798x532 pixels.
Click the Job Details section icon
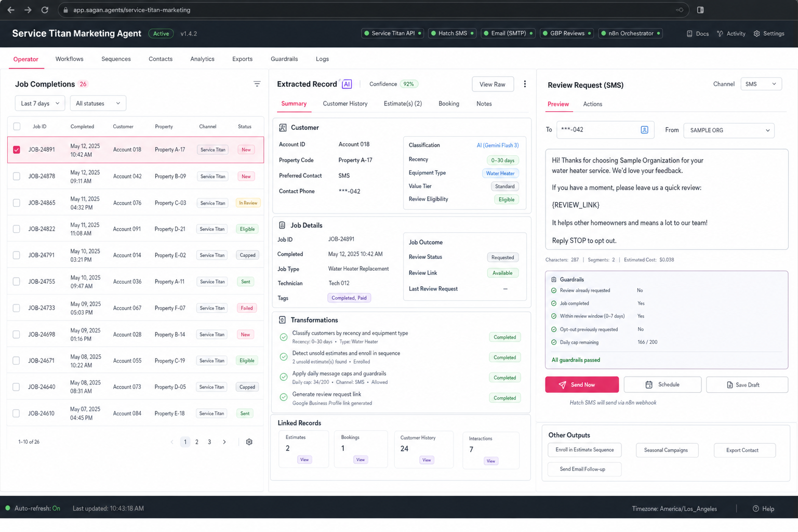tap(282, 225)
